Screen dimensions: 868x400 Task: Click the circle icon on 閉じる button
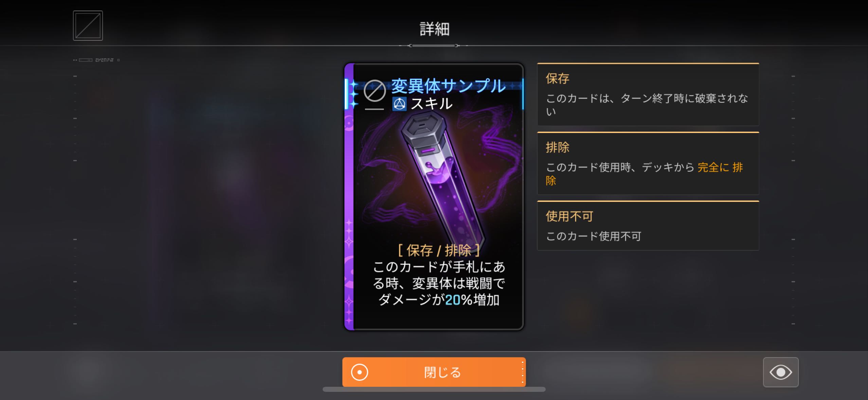pos(360,372)
